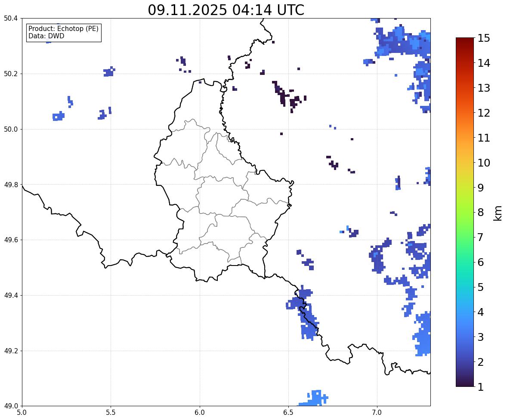Click colorbar tick label 4
This screenshot has height=420, width=507.
click(480, 312)
